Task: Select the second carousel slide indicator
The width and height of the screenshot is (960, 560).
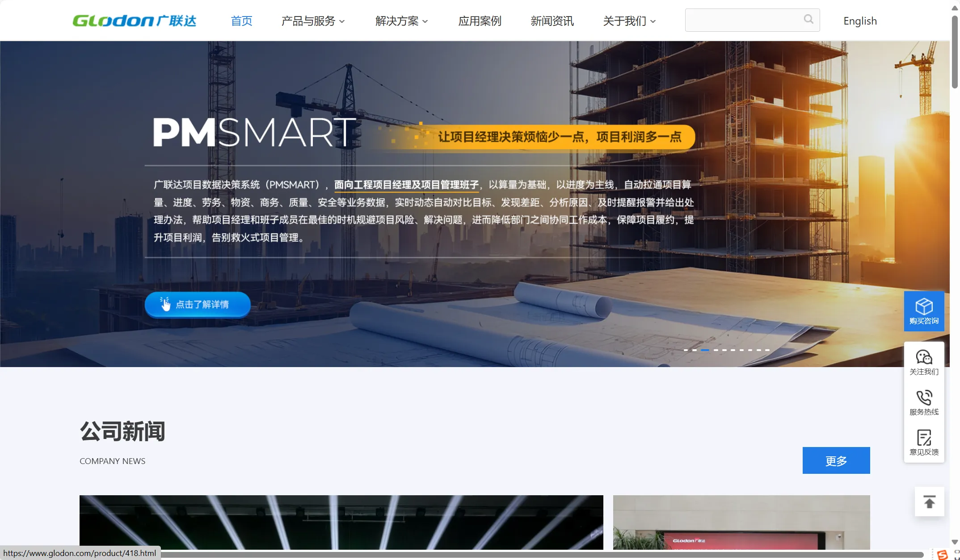Action: tap(694, 350)
